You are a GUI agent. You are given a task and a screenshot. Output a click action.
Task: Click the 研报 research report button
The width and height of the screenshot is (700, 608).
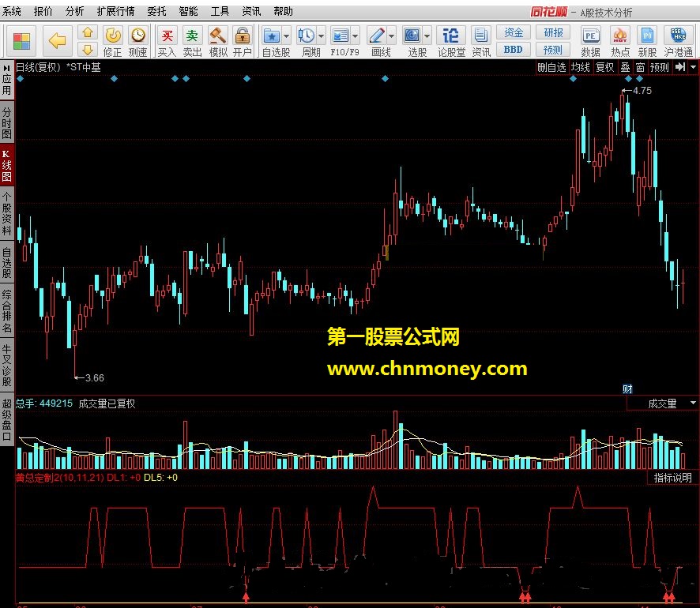pos(553,32)
